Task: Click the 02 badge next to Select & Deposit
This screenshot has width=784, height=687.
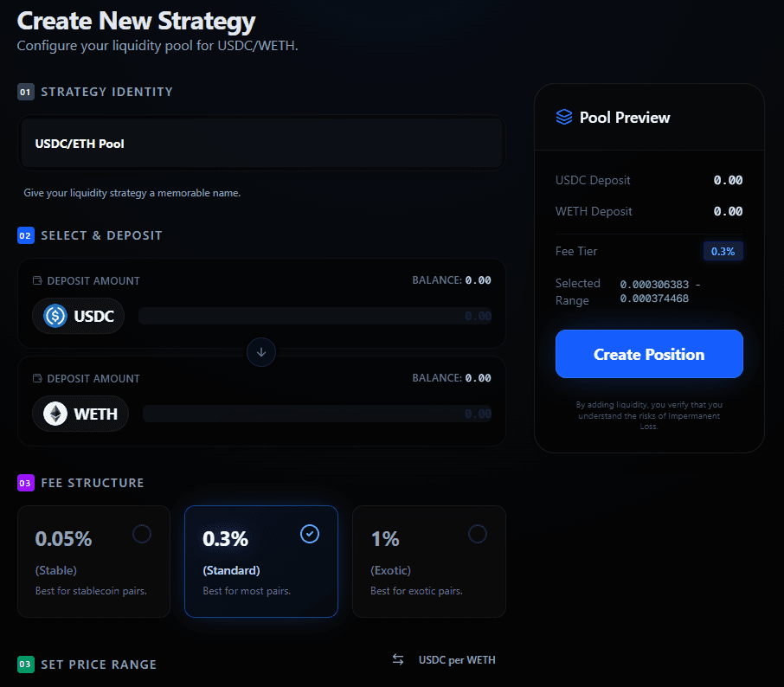Action: coord(25,234)
